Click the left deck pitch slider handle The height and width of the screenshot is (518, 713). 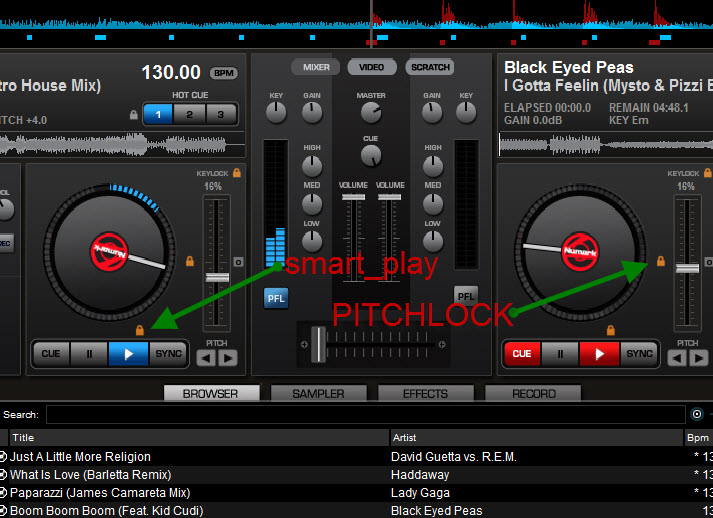click(x=217, y=277)
